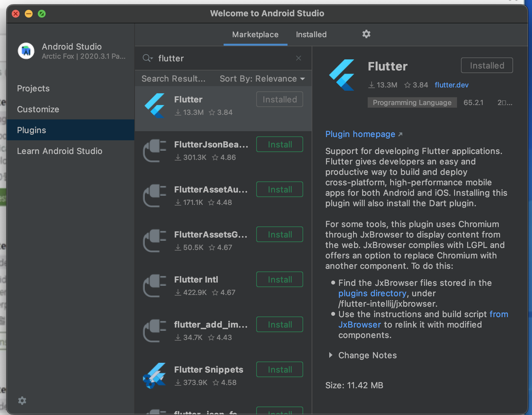Switch to the Marketplace tab

click(x=255, y=35)
